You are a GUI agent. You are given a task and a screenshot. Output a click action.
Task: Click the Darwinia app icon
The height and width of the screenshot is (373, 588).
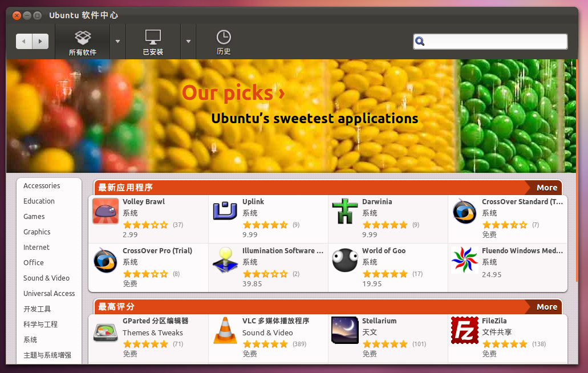pos(344,211)
